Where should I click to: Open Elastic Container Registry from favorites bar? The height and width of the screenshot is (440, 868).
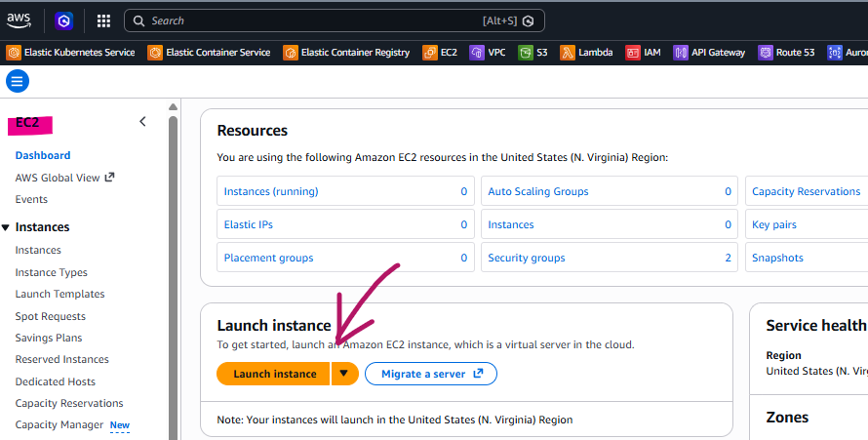coord(346,53)
